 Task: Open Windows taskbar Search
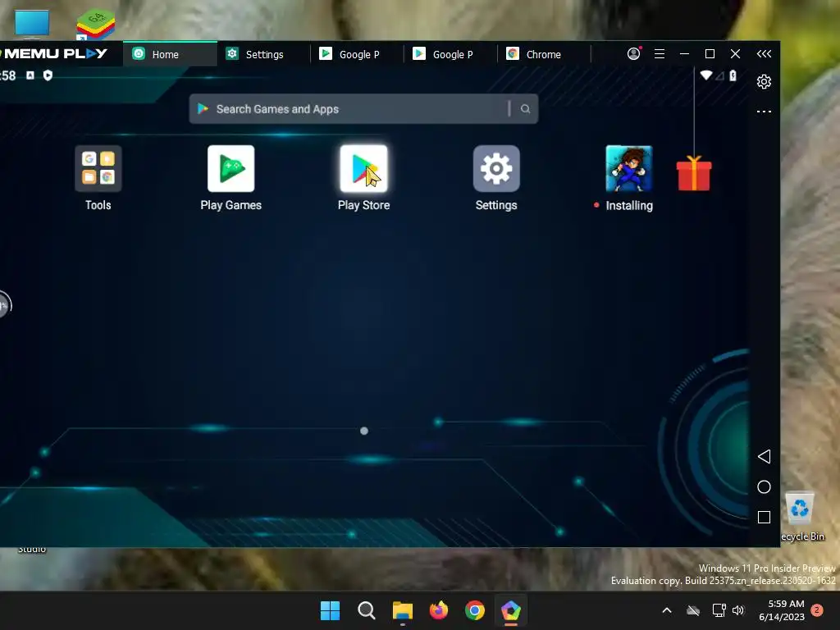click(367, 610)
